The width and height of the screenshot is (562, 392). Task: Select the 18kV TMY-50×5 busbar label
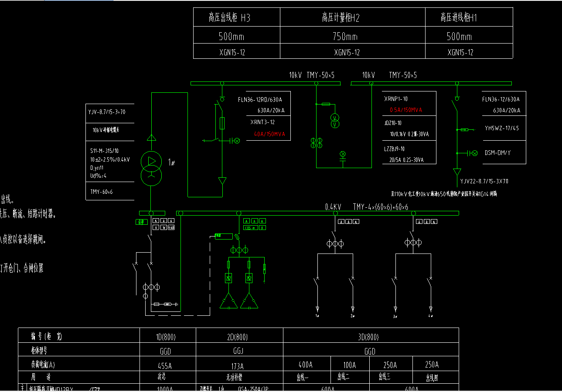coord(312,75)
